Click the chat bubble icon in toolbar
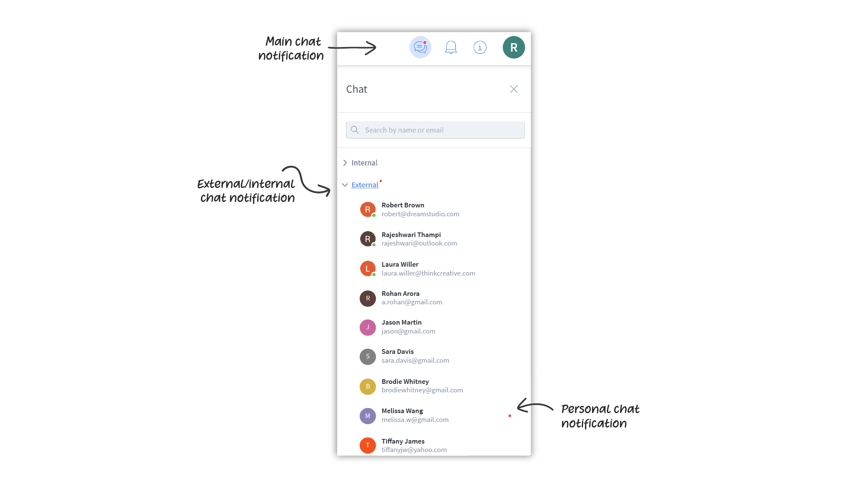 (420, 47)
